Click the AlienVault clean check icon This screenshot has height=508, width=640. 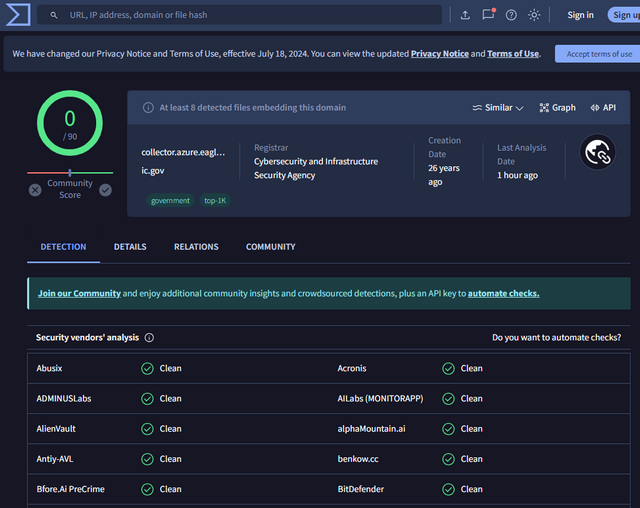(x=147, y=429)
